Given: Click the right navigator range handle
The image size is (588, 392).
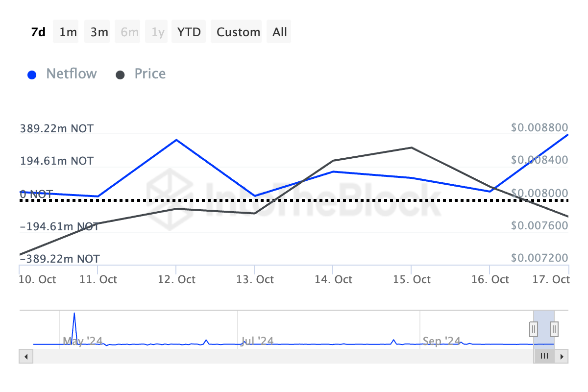Looking at the screenshot, I should click(554, 328).
